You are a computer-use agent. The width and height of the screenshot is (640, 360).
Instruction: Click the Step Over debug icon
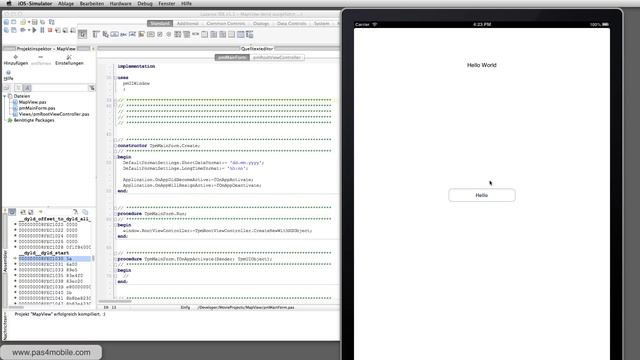[65, 30]
